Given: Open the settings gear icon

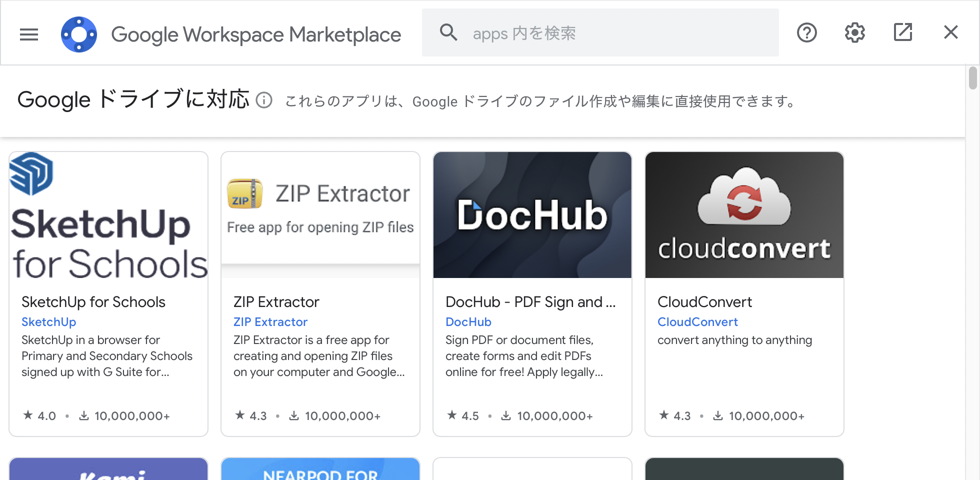Looking at the screenshot, I should 854,32.
